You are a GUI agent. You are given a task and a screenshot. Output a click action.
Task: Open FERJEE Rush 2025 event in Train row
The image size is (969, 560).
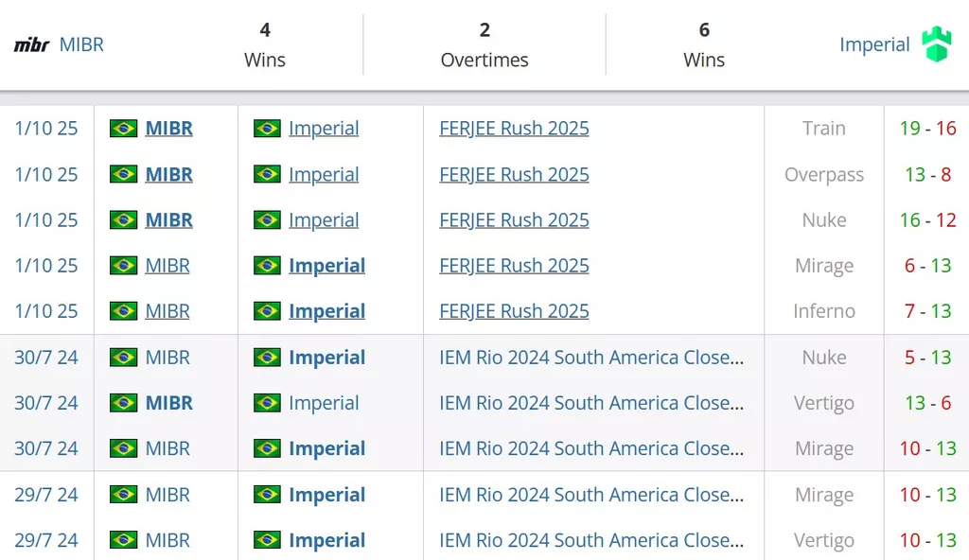click(514, 129)
